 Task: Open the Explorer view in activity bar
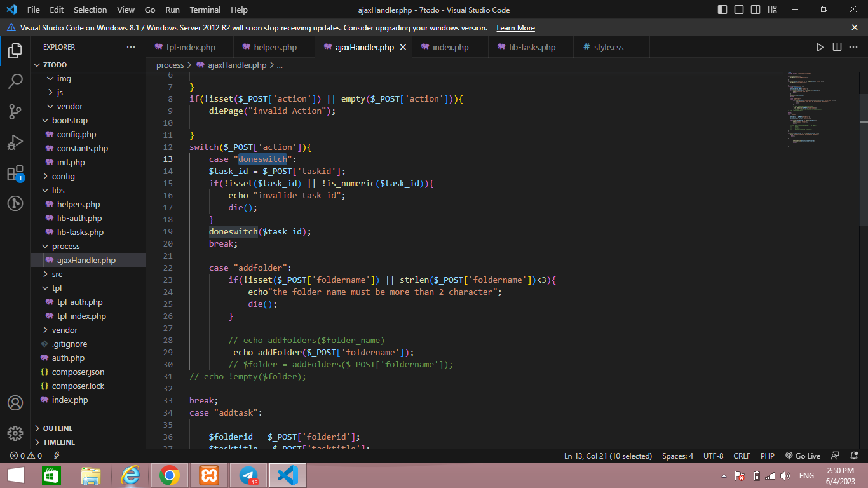[15, 51]
